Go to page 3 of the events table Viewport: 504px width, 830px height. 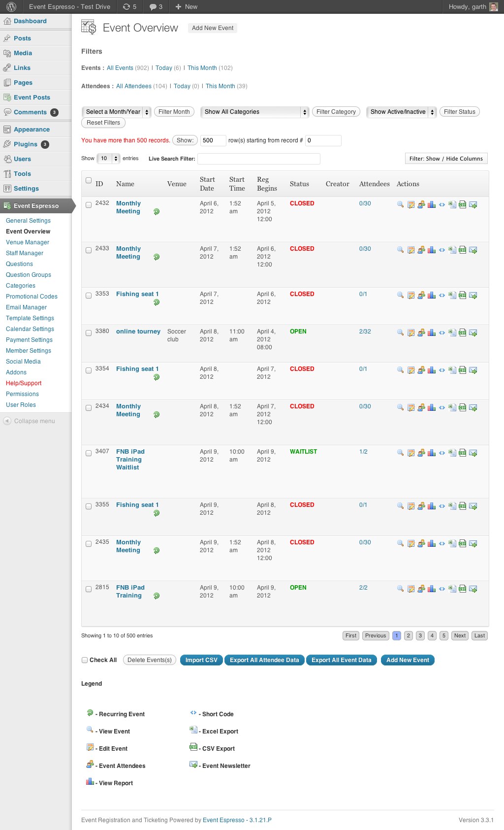tap(420, 635)
